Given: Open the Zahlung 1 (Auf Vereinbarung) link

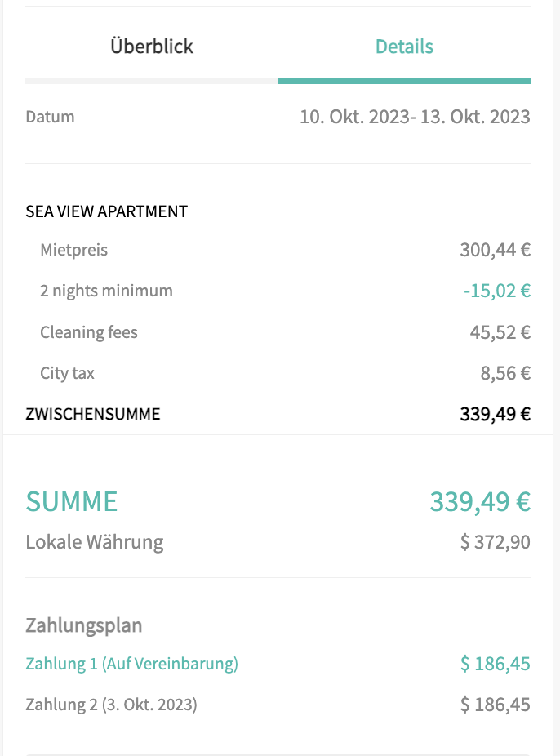Looking at the screenshot, I should [x=132, y=664].
